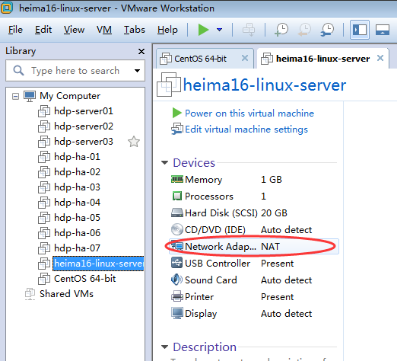Screen dimensions: 398x362
Task: Select My Computer in the library
Action: 70,96
